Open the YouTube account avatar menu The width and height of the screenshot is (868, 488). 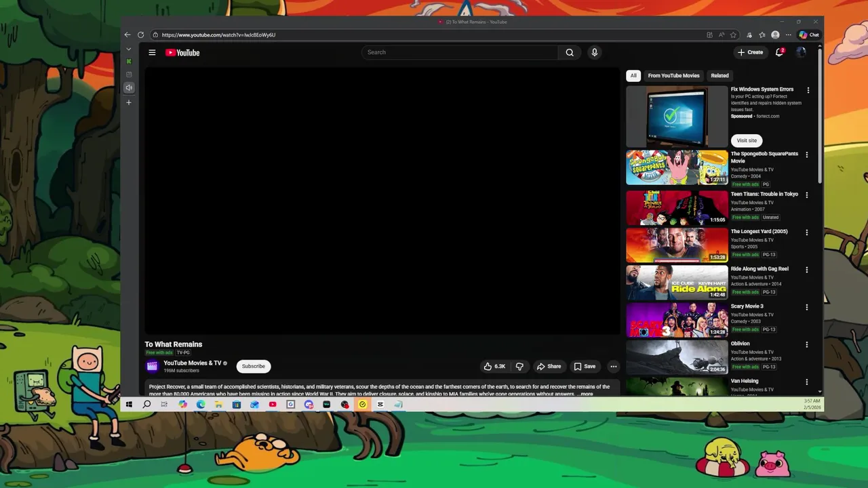(x=801, y=52)
